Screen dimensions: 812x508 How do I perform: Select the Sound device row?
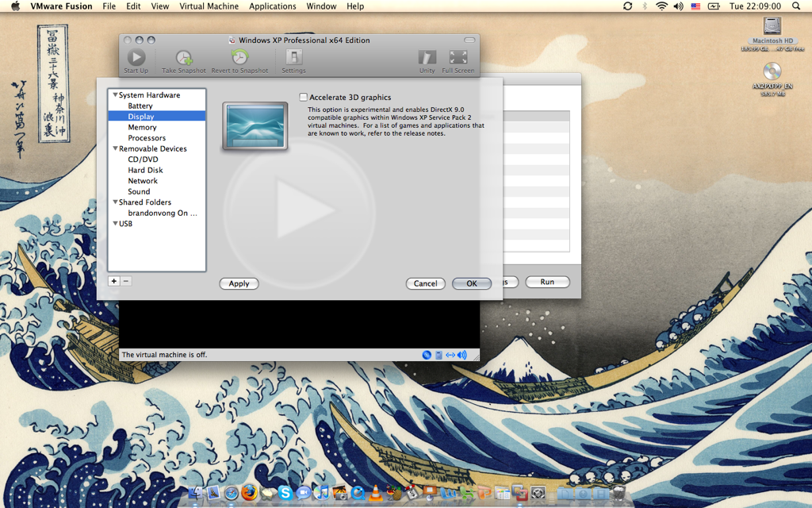[157, 191]
